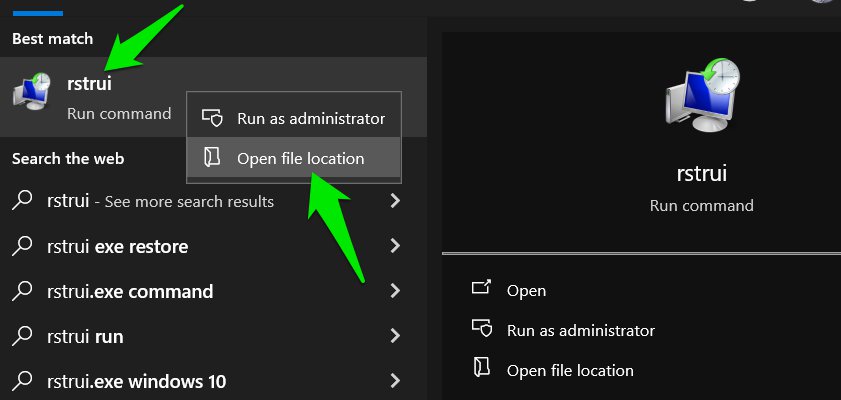Click the Open icon in preview pane
This screenshot has height=400, width=841.
point(481,288)
